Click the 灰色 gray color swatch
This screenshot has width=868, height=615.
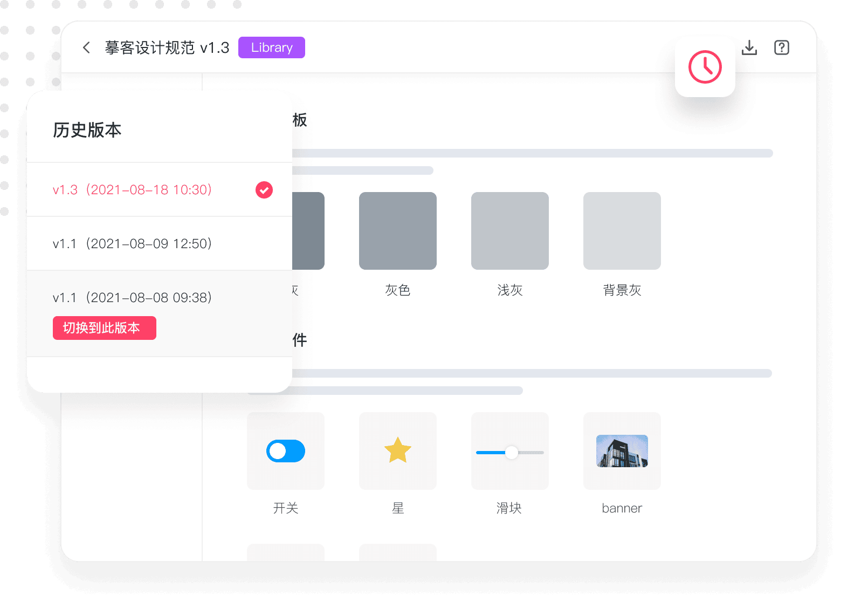point(398,231)
